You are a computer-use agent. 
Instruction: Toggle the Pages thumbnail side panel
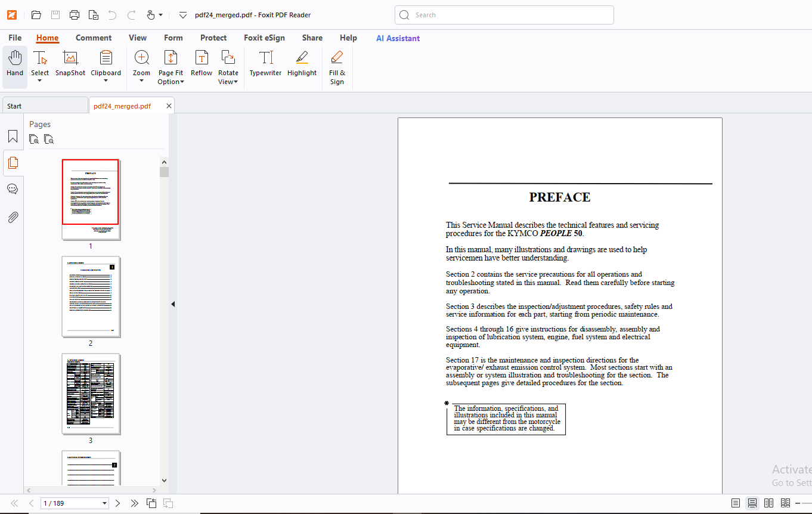13,163
